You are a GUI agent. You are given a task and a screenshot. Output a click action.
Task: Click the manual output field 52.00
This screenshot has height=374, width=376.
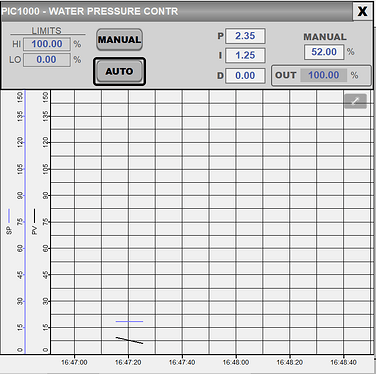coord(324,52)
